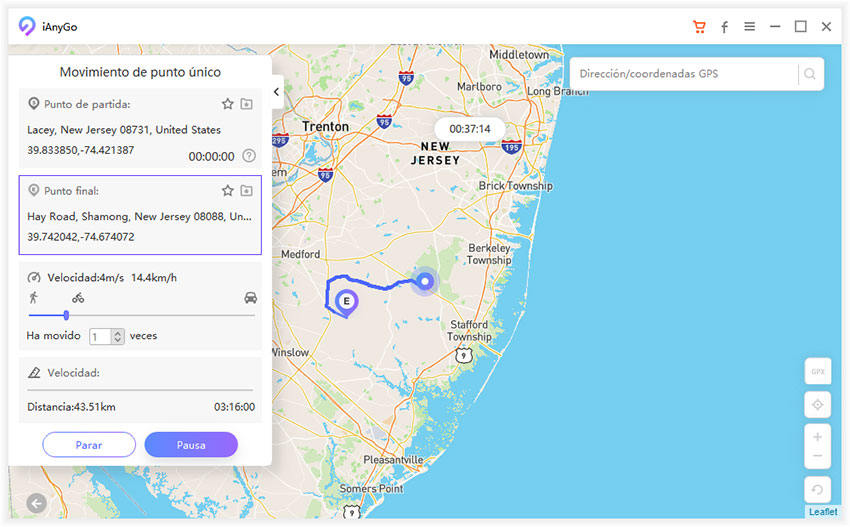Click the Movimiento de punto único title
Screen dimensions: 850x527
pos(140,72)
